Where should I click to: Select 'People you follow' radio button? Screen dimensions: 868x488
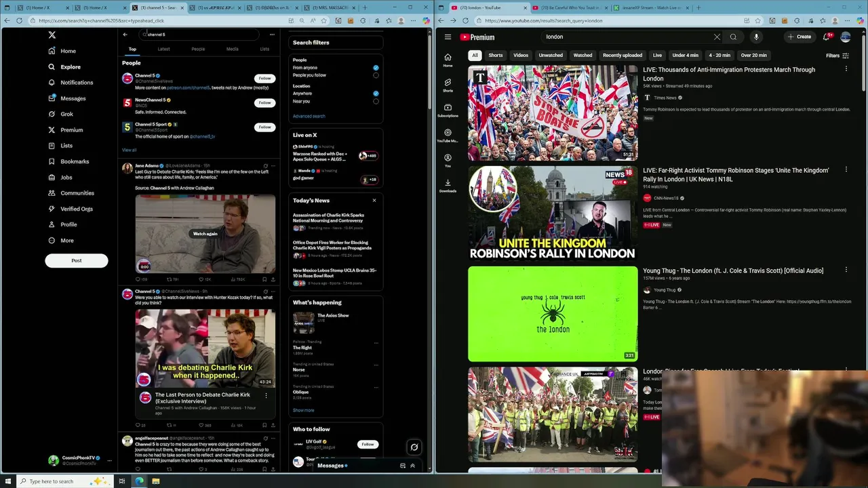point(376,75)
